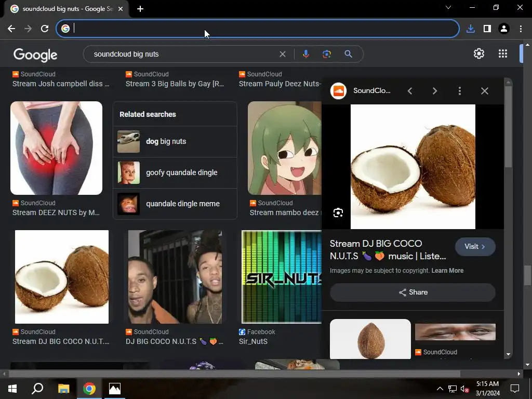Open the tab search dropdown arrow

point(448,7)
